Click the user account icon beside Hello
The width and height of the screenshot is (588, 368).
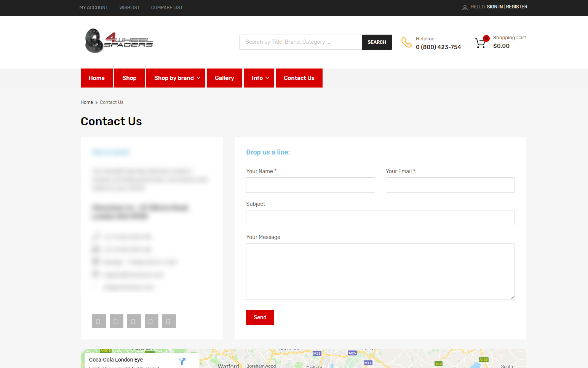pyautogui.click(x=465, y=7)
